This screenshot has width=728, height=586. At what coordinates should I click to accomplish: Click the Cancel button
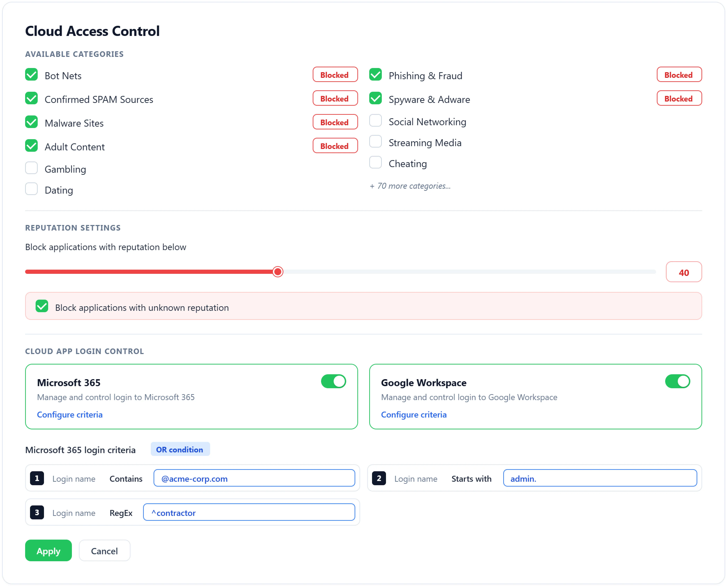point(104,551)
